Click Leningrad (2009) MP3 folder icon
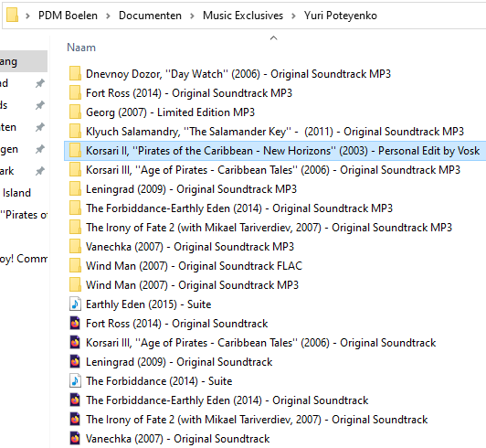The width and height of the screenshot is (486, 448). (75, 189)
